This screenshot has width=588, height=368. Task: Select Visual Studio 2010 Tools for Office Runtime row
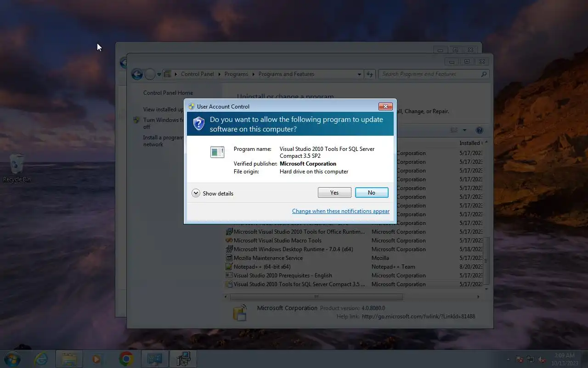pos(354,232)
